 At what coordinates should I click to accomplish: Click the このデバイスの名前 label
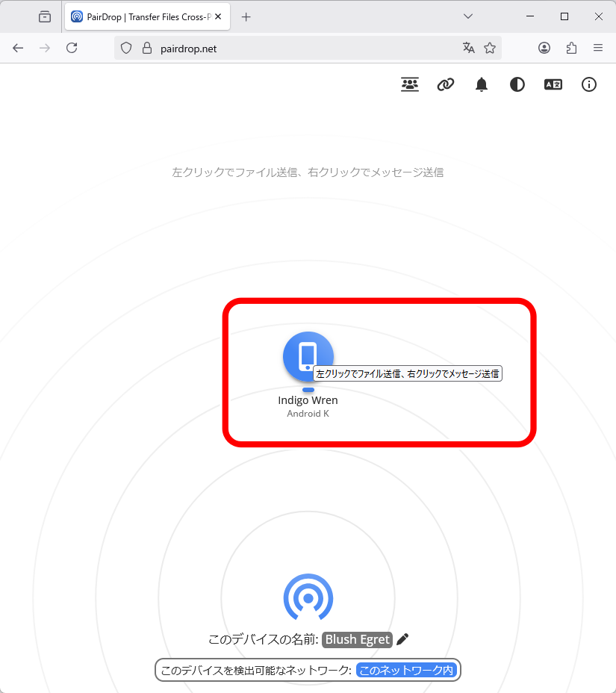(x=264, y=639)
